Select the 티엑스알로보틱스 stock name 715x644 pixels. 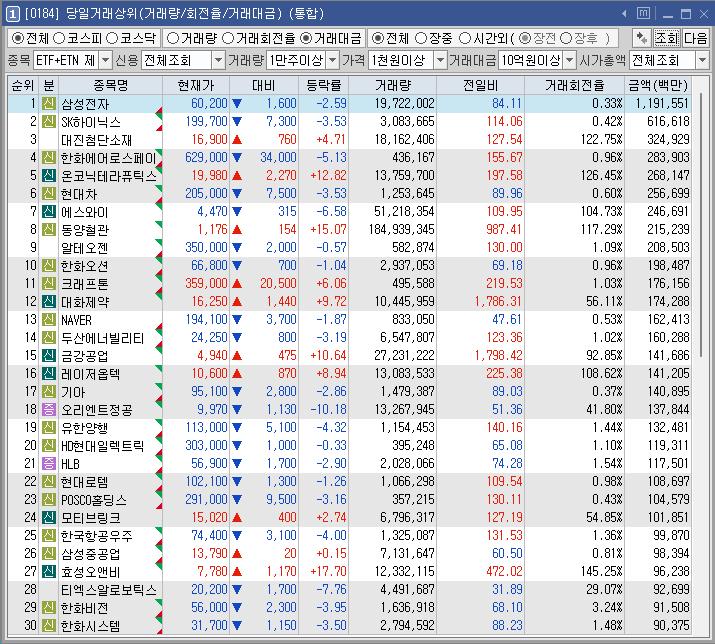click(109, 589)
